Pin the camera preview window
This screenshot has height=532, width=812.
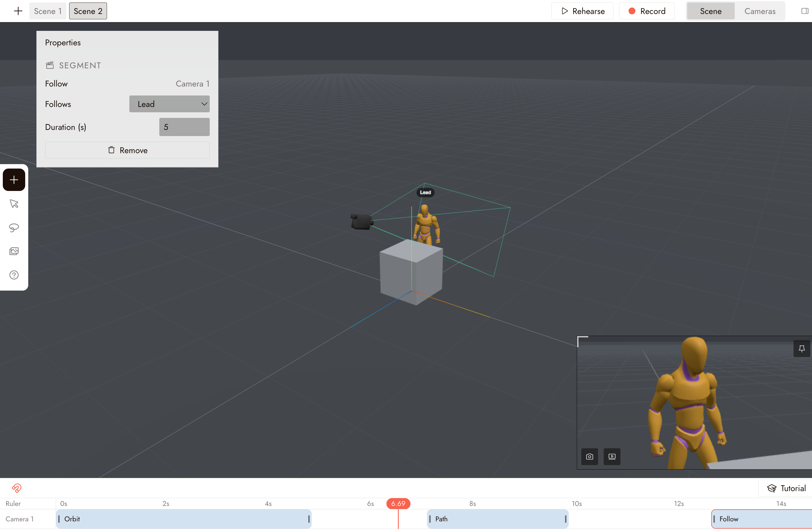coord(802,349)
